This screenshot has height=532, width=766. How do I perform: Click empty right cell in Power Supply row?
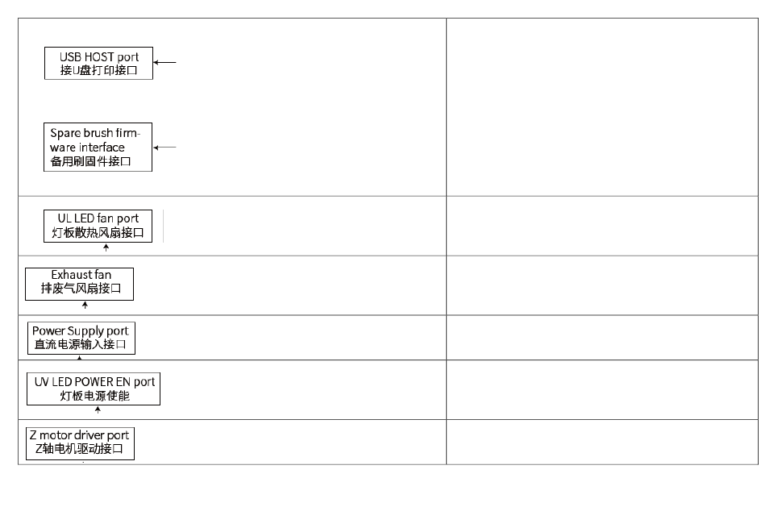(602, 338)
